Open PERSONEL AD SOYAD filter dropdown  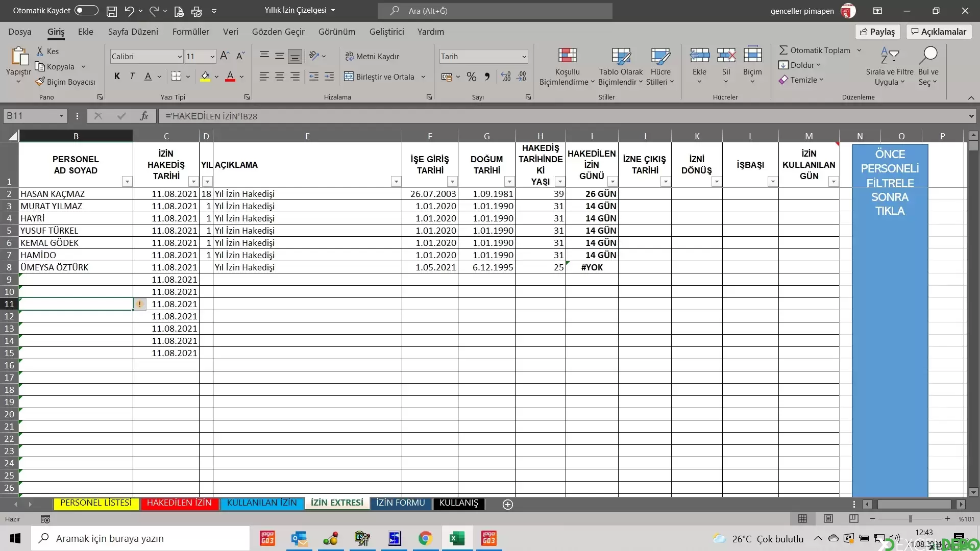point(127,182)
